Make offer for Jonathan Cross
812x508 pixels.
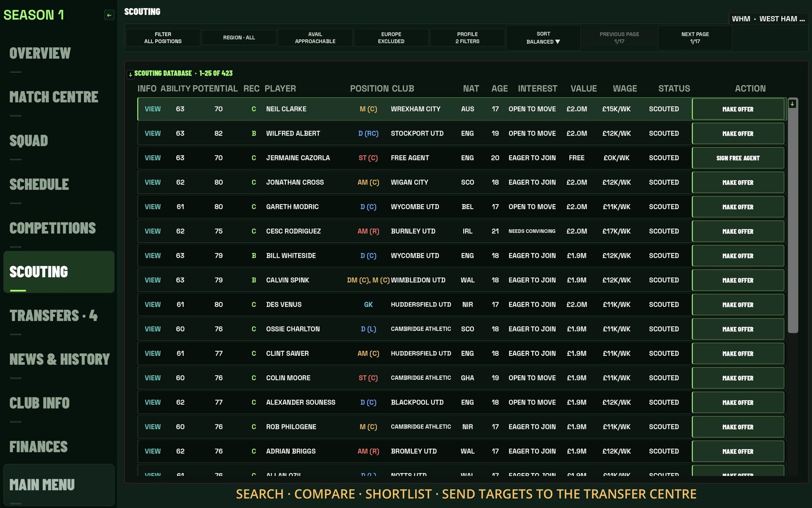coord(738,182)
